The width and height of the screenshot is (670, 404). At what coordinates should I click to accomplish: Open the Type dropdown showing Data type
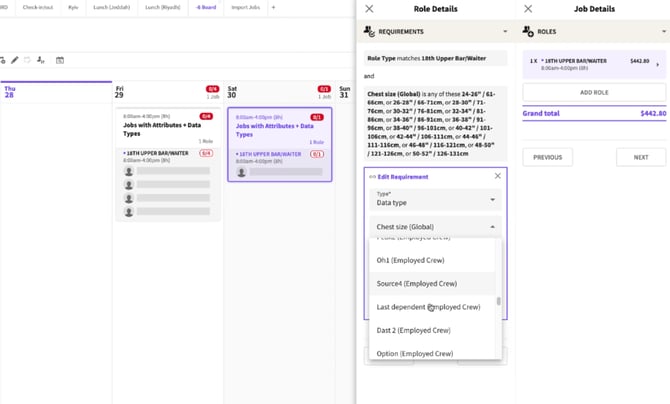435,199
